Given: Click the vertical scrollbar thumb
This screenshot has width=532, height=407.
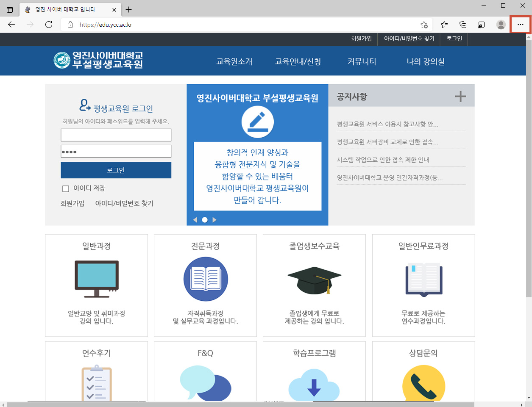Looking at the screenshot, I should (528, 169).
